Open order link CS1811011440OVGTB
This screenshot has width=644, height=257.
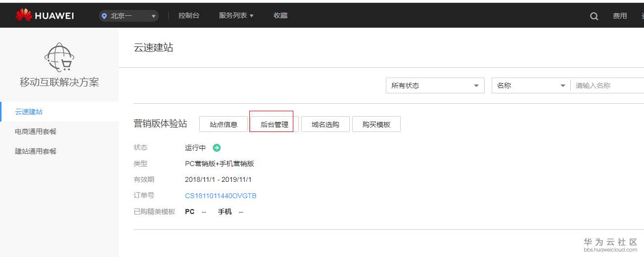point(221,196)
